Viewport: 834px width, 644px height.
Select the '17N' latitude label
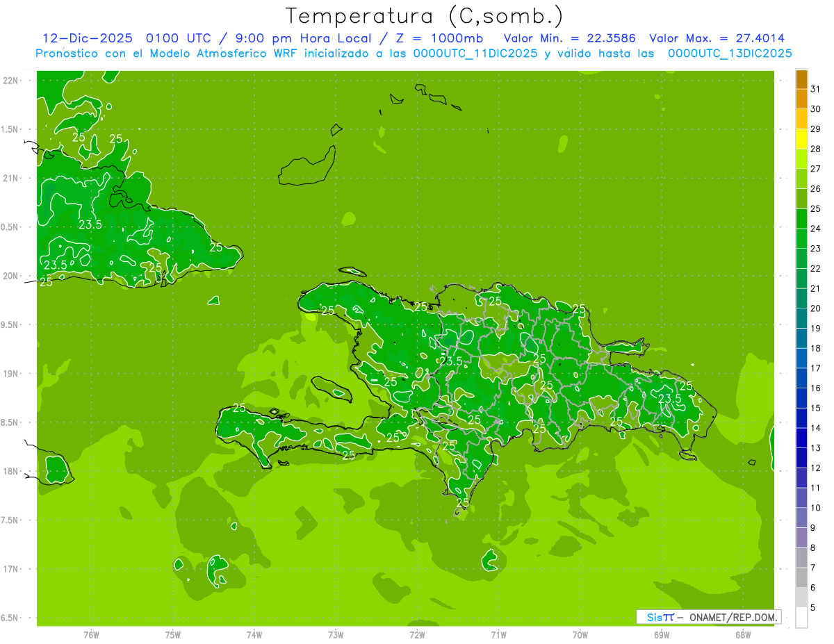click(10, 569)
